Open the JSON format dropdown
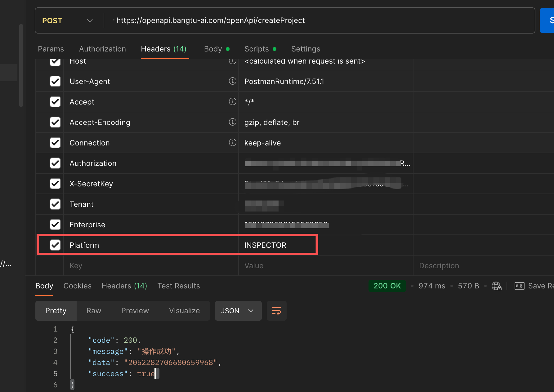 click(x=238, y=311)
